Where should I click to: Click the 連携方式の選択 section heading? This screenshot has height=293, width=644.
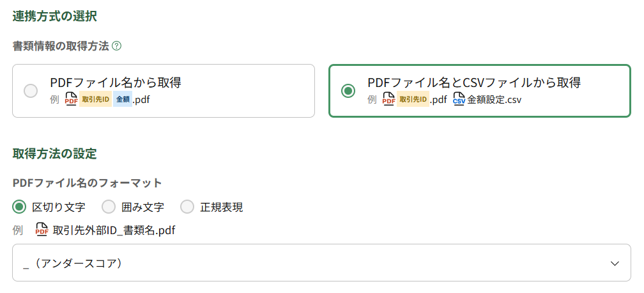coord(55,16)
